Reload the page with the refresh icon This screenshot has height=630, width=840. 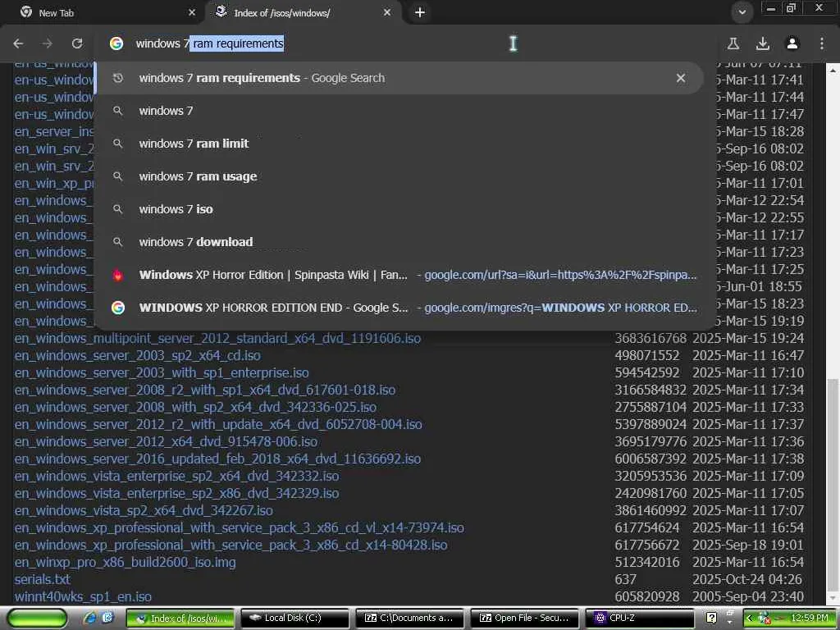pos(77,43)
